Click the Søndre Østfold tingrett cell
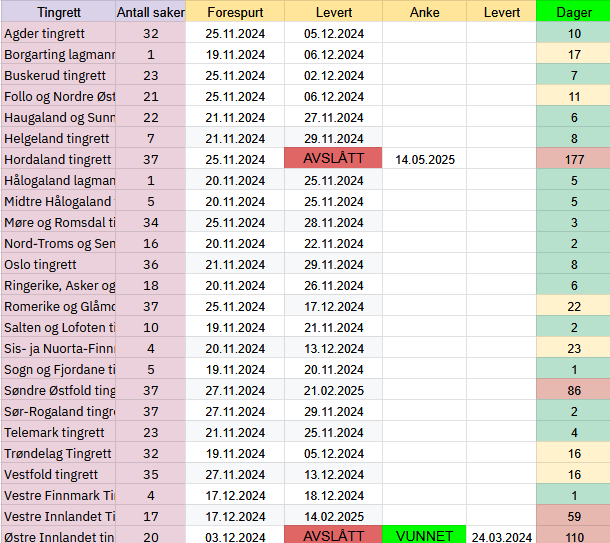This screenshot has height=543, width=610. point(58,391)
